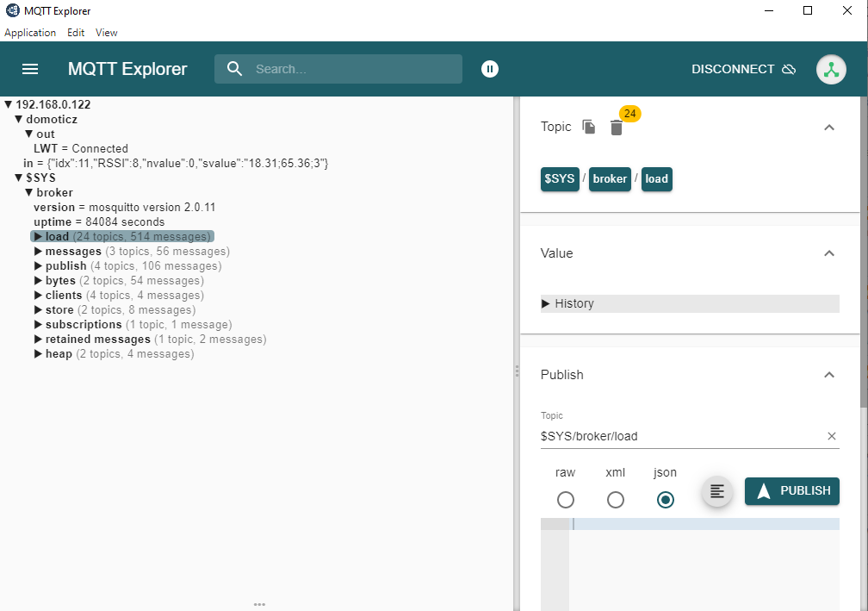Collapse the domoticz tree node

click(18, 119)
